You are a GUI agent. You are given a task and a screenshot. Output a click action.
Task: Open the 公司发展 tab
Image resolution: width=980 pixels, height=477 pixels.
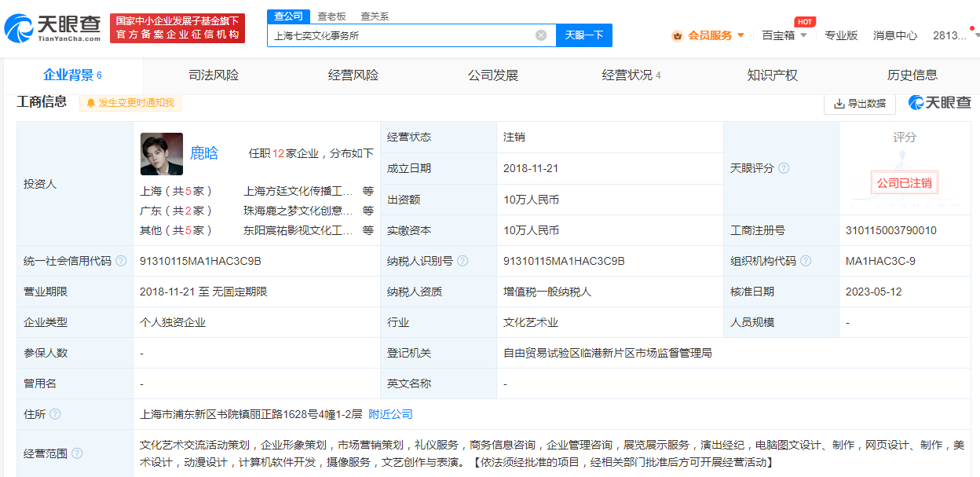[x=493, y=75]
